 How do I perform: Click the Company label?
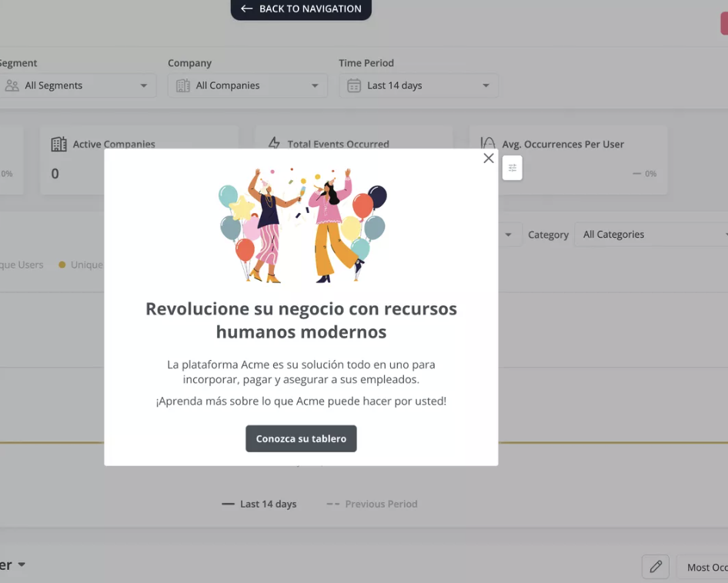(x=189, y=63)
